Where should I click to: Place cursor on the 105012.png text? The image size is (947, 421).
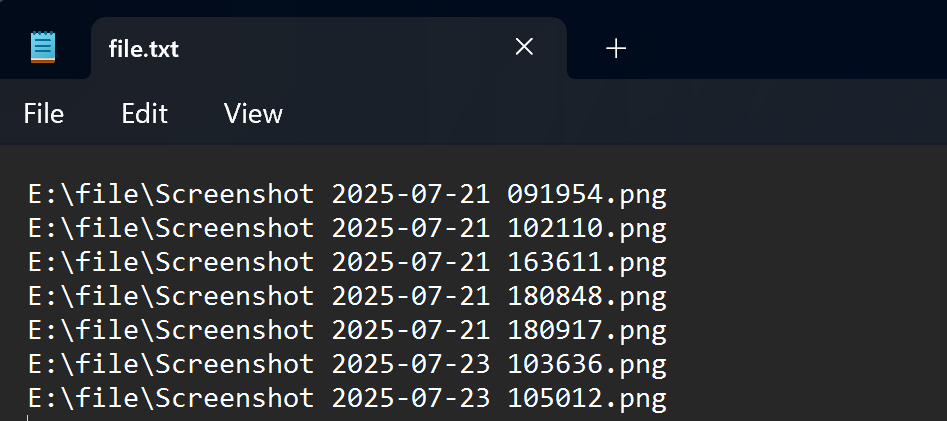tap(586, 398)
